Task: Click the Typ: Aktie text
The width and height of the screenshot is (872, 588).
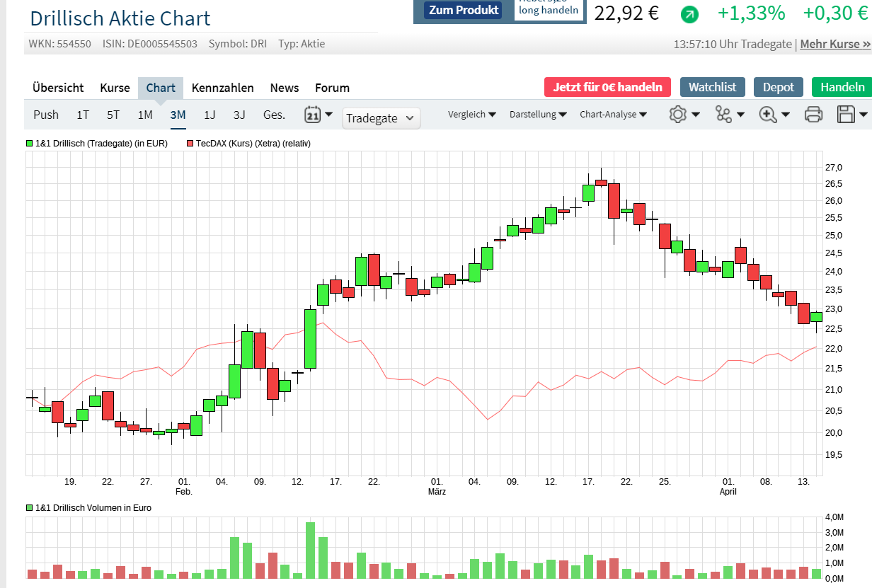Action: [302, 44]
